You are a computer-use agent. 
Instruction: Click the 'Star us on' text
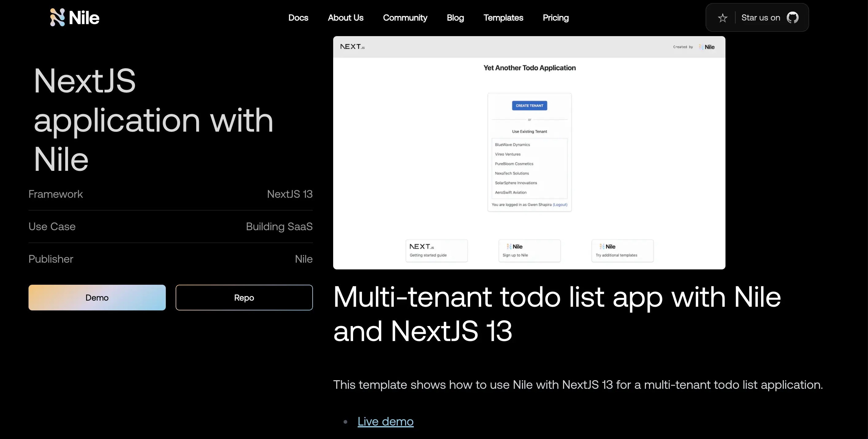[760, 17]
